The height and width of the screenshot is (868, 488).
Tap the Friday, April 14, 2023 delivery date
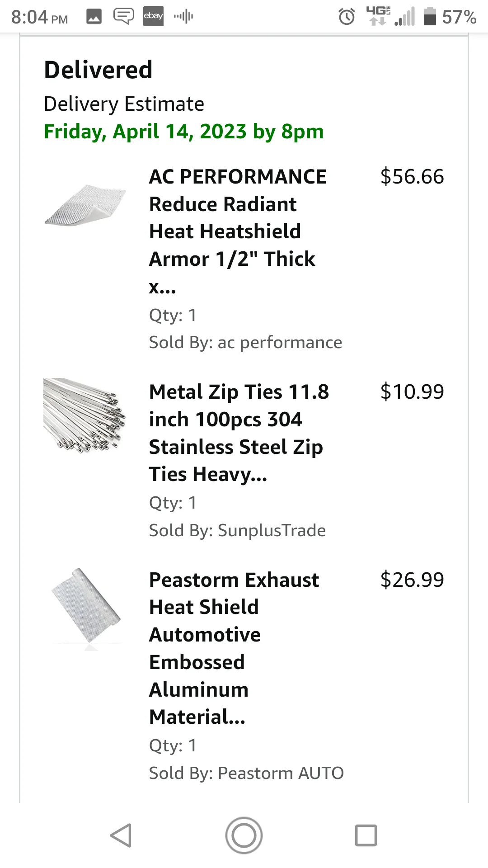[184, 132]
